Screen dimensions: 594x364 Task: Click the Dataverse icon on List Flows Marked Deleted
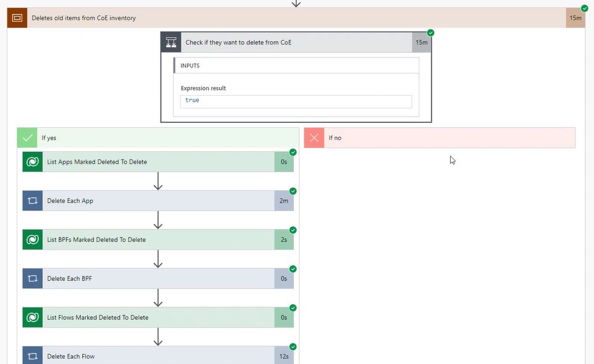33,318
